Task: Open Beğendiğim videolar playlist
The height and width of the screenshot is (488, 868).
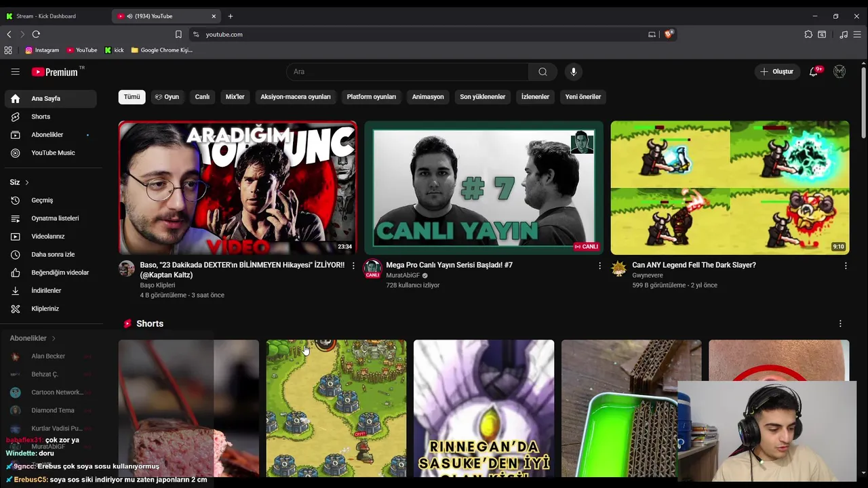Action: tap(51, 272)
